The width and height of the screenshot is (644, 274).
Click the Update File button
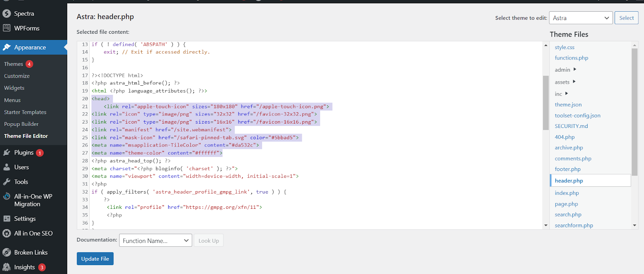tap(95, 259)
